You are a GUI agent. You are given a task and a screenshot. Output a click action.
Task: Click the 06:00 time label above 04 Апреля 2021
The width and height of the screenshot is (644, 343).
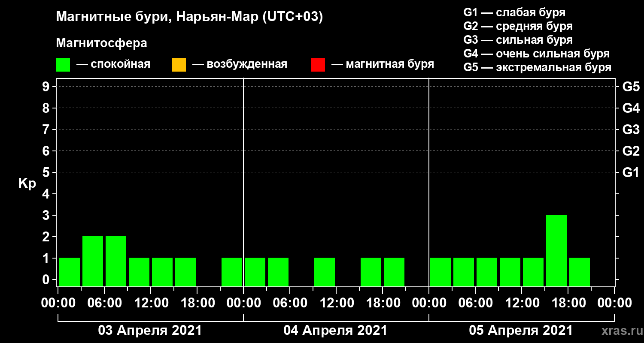point(290,303)
